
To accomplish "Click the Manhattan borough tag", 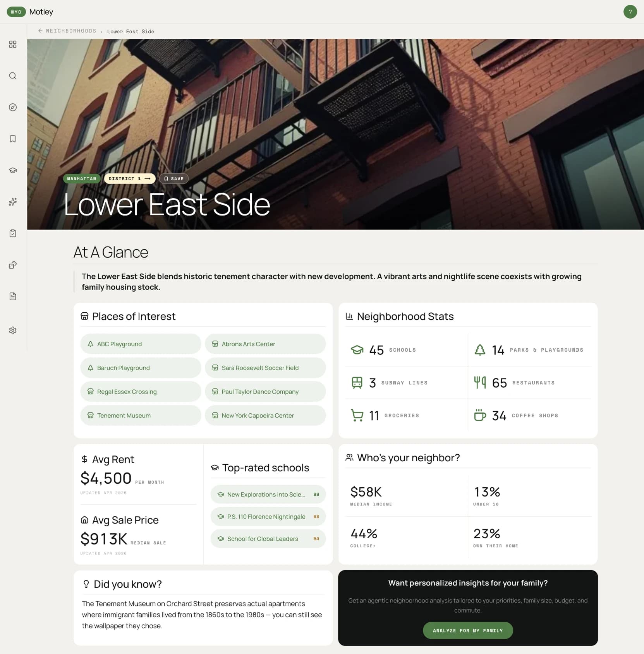I will tap(82, 178).
